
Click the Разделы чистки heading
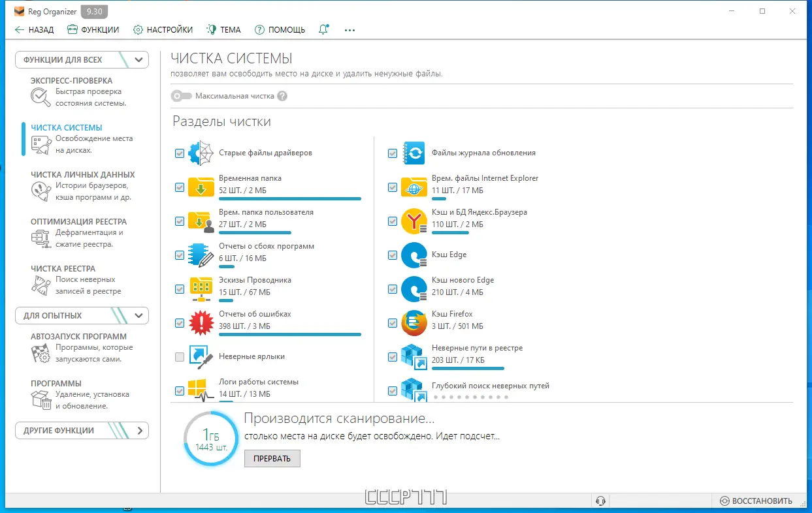pyautogui.click(x=221, y=121)
